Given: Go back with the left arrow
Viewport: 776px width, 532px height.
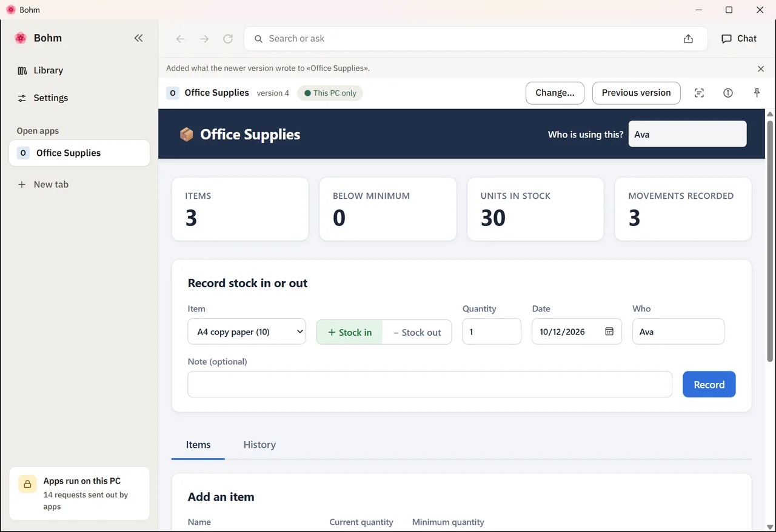Looking at the screenshot, I should point(180,39).
